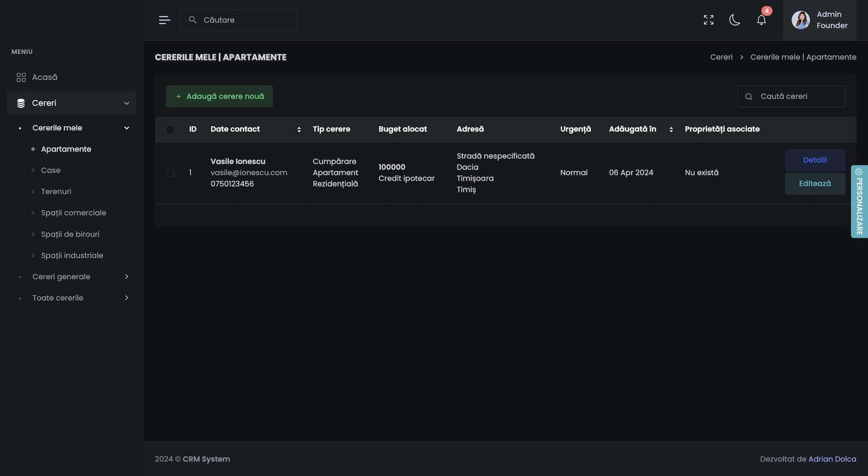The image size is (868, 476).
Task: Enter fullscreen mode via expand icon
Action: point(708,20)
